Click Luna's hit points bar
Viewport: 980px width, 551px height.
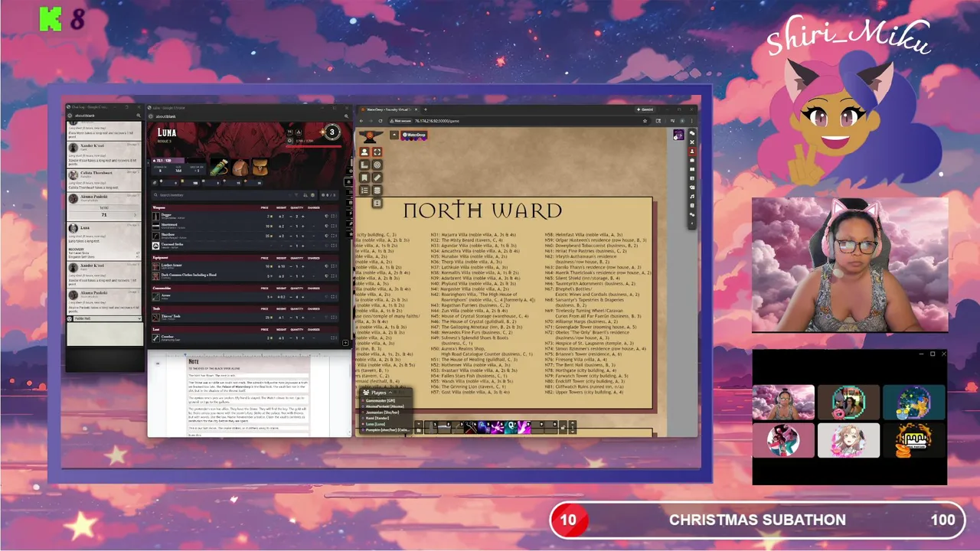point(314,145)
